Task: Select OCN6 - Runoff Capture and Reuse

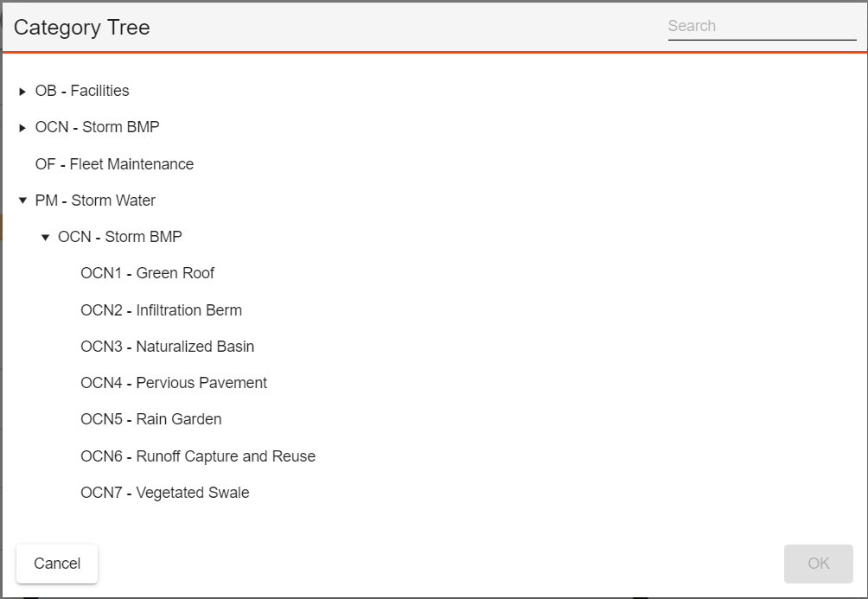Action: pos(198,456)
